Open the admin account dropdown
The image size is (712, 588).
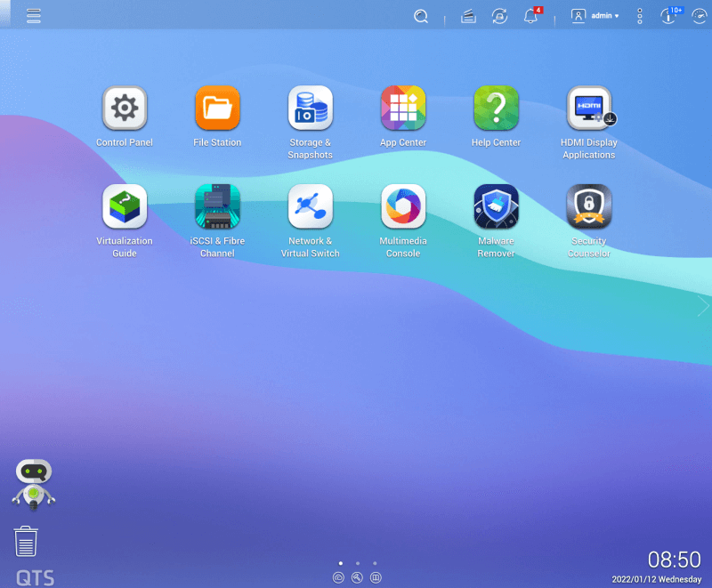click(x=595, y=16)
